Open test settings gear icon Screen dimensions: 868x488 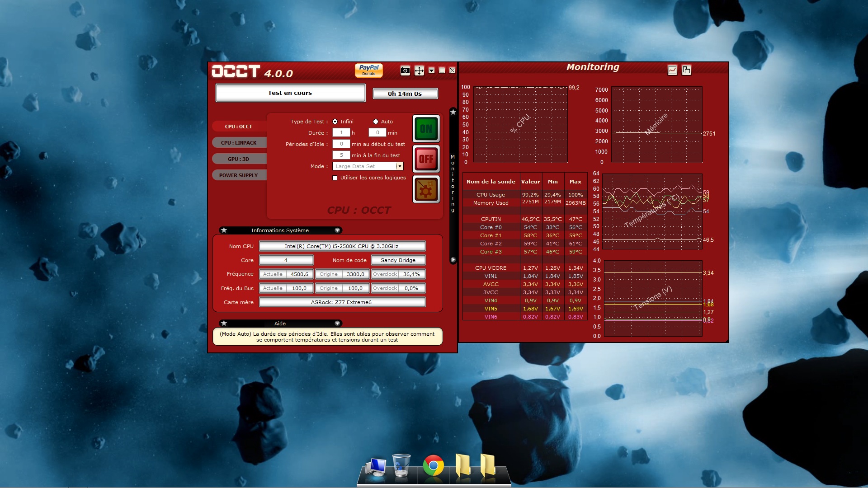click(x=426, y=189)
